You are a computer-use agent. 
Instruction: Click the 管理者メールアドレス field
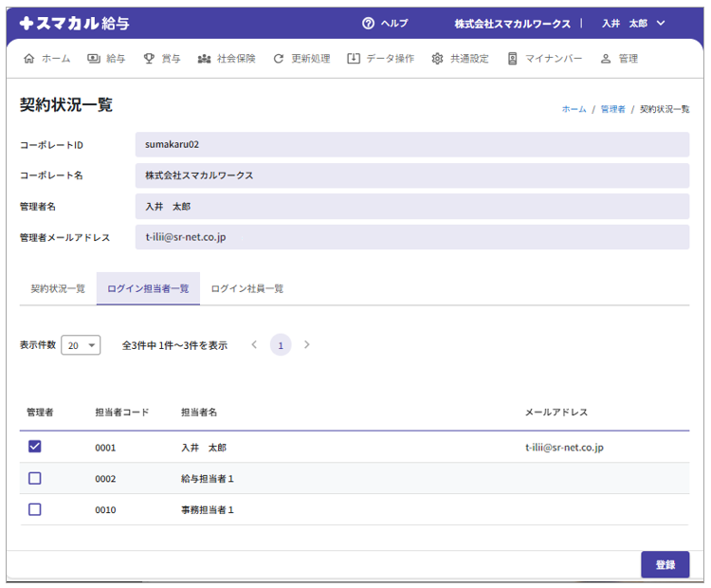point(411,237)
